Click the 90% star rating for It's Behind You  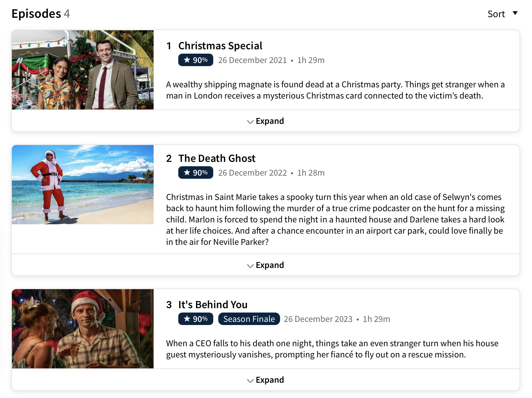pos(196,319)
